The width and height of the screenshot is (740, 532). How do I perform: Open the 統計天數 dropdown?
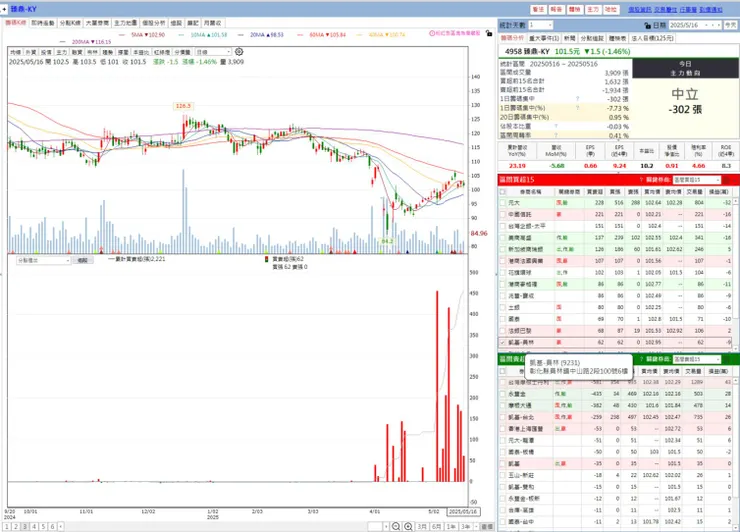pos(540,25)
